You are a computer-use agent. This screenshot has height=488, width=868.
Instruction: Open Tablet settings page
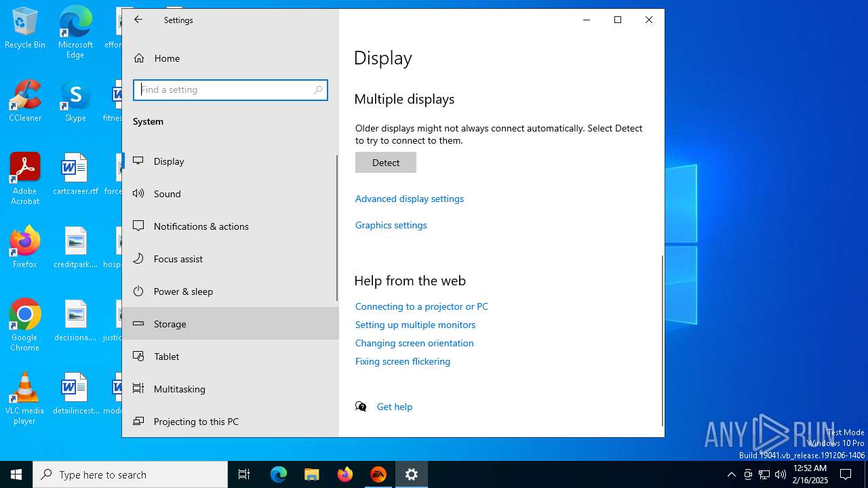[x=231, y=357]
